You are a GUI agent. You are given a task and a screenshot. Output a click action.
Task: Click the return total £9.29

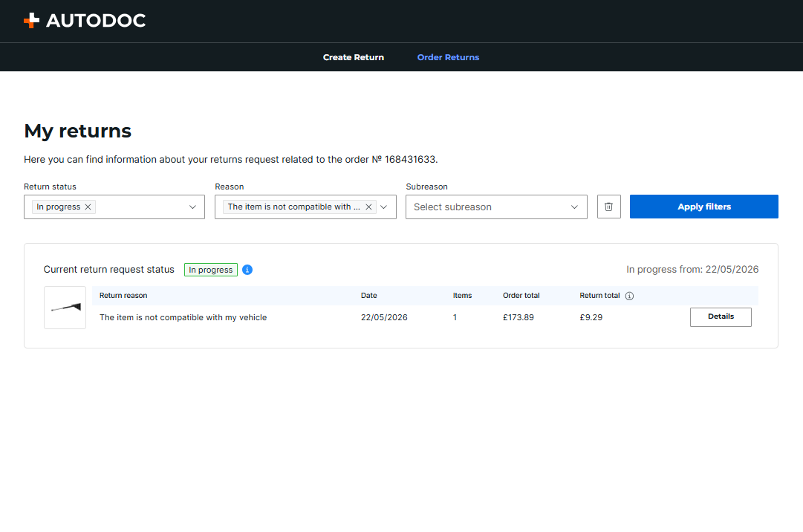(591, 317)
